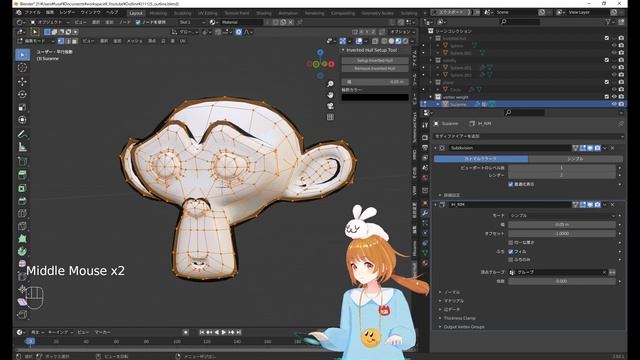Screen dimensions: 640x360
Task: Toggle the even thickness checkbox
Action: click(511, 242)
